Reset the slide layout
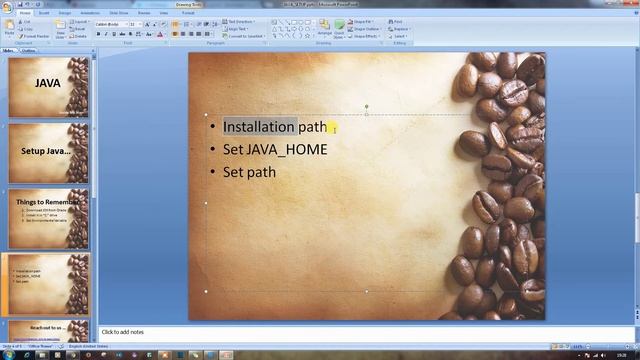The height and width of the screenshot is (360, 640). tap(78, 29)
